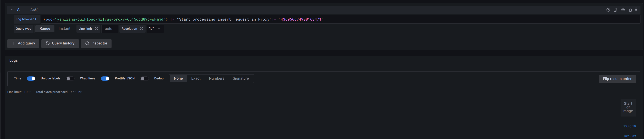Image resolution: width=644 pixels, height=139 pixels.
Task: Duplicate the query using the copy icon
Action: (x=615, y=10)
